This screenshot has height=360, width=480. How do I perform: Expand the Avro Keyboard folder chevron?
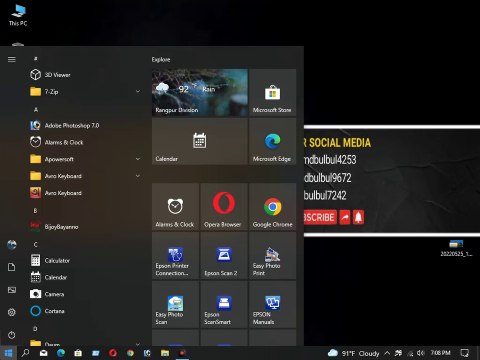(138, 176)
